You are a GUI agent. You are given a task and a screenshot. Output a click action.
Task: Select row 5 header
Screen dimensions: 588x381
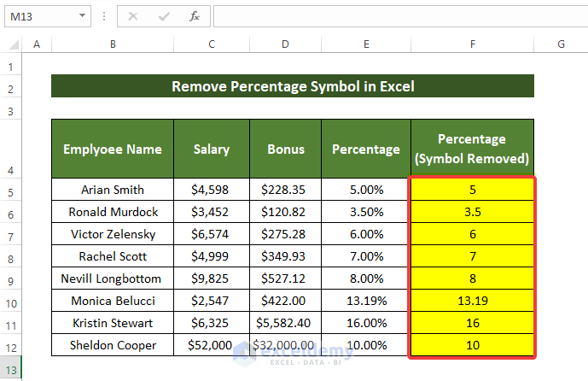11,190
